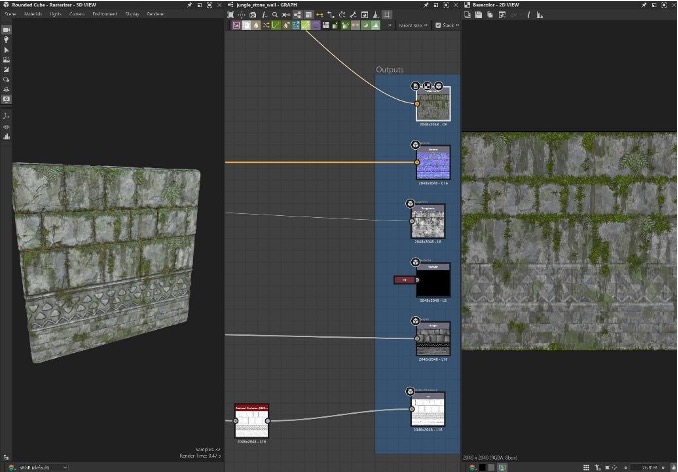Click the first icon in 2D view toolbar
The image size is (678, 472).
[x=466, y=15]
